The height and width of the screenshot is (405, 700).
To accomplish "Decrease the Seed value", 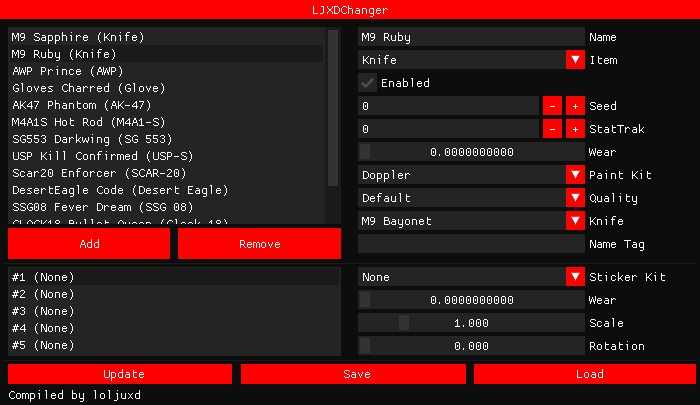I will click(552, 106).
